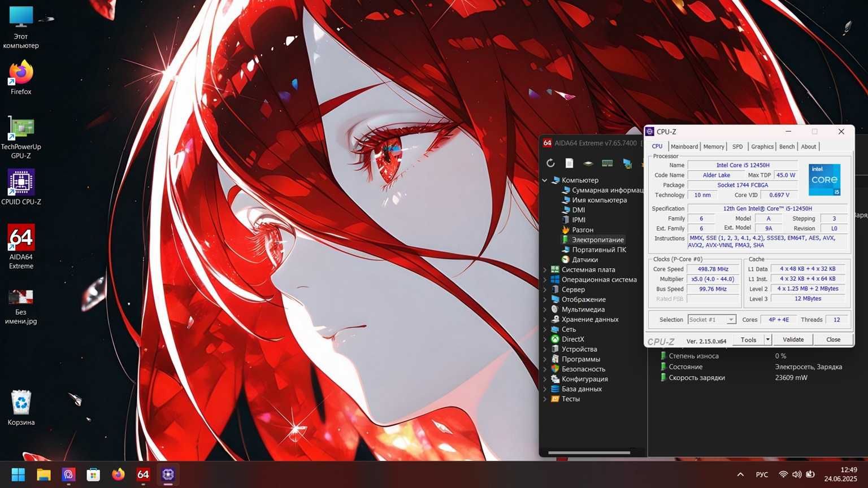
Task: Open the Этот компьютер desktop icon
Action: pos(21,27)
